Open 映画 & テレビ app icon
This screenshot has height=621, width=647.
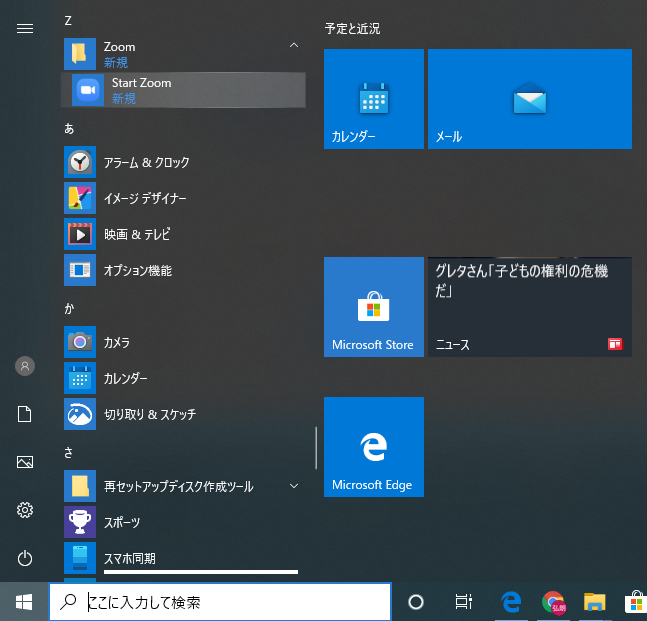(80, 234)
